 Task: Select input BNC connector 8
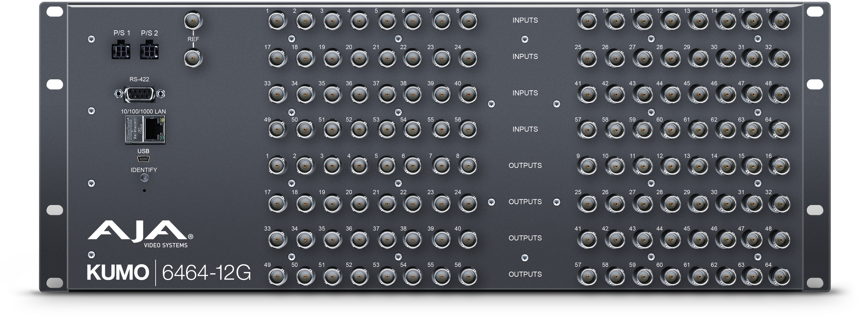pyautogui.click(x=468, y=21)
